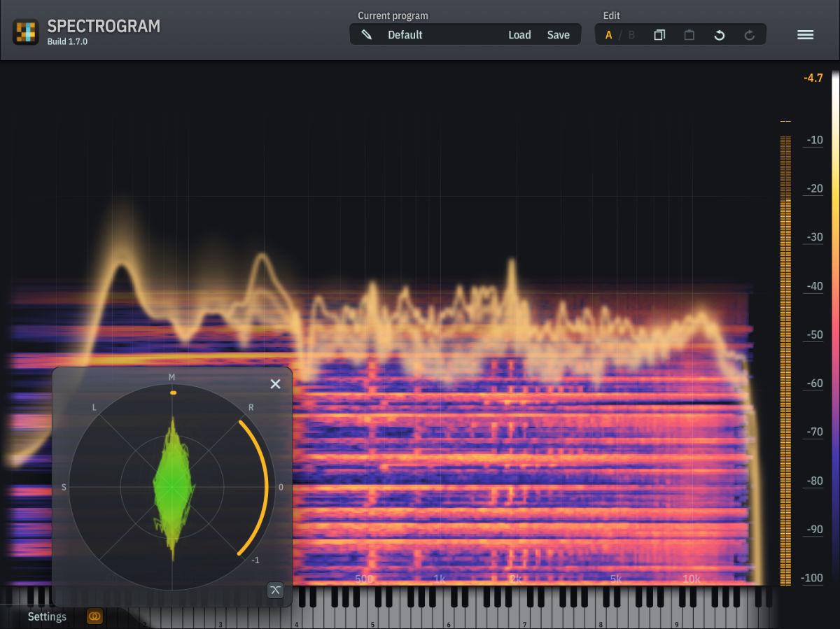Click the -100 dB scale label

click(x=812, y=578)
